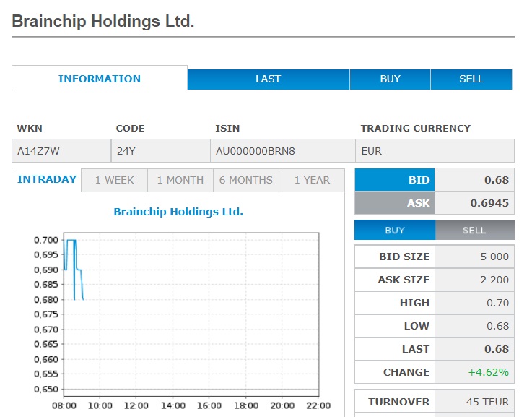Switch to the LAST tab
The width and height of the screenshot is (532, 417).
tap(269, 79)
